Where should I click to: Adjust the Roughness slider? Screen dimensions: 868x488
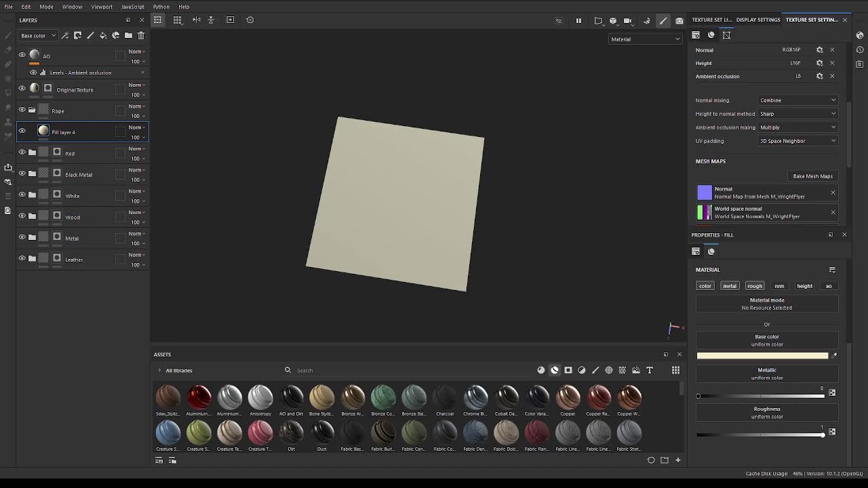point(761,434)
